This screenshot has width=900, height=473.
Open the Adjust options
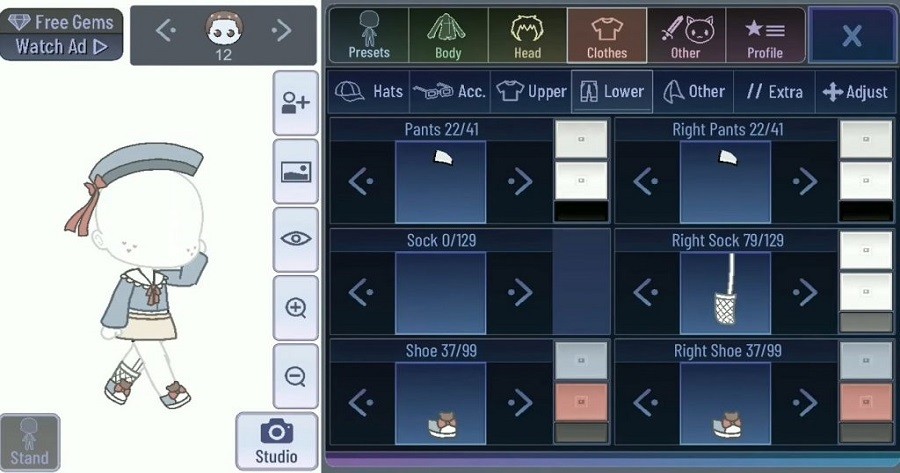(x=855, y=92)
